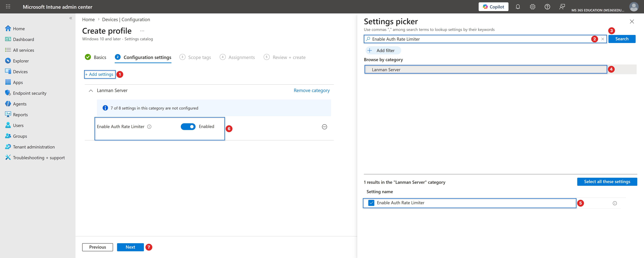The height and width of the screenshot is (258, 644).
Task: Close the Settings picker panel
Action: [x=632, y=21]
